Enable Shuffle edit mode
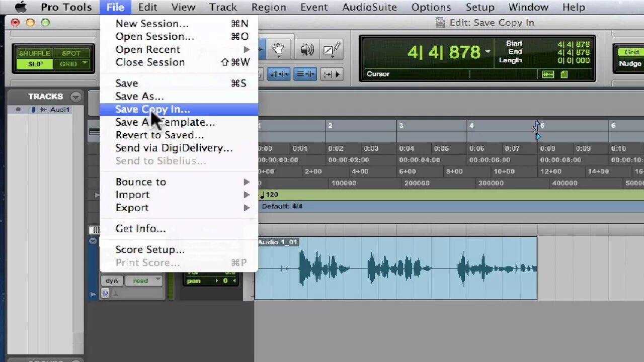 click(x=35, y=53)
